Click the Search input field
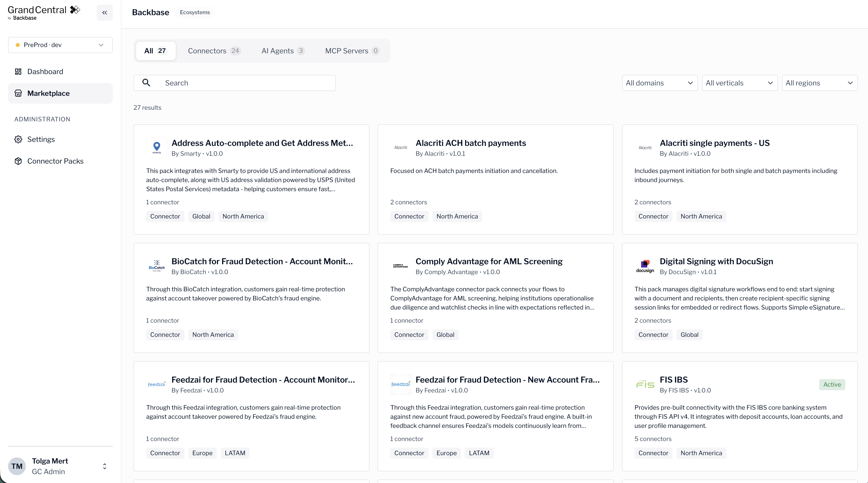 234,83
